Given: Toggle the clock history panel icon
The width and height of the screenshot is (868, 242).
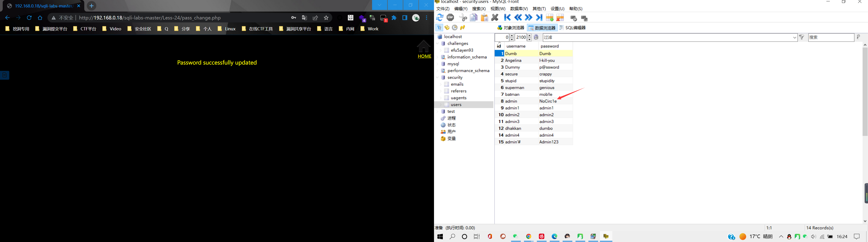Looking at the screenshot, I should click(455, 28).
